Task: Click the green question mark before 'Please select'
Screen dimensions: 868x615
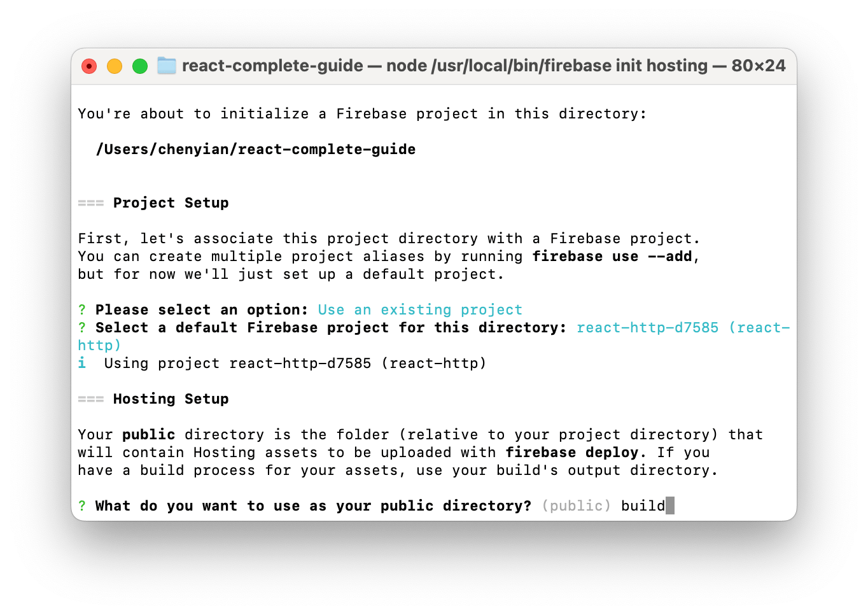Action: pyautogui.click(x=82, y=310)
